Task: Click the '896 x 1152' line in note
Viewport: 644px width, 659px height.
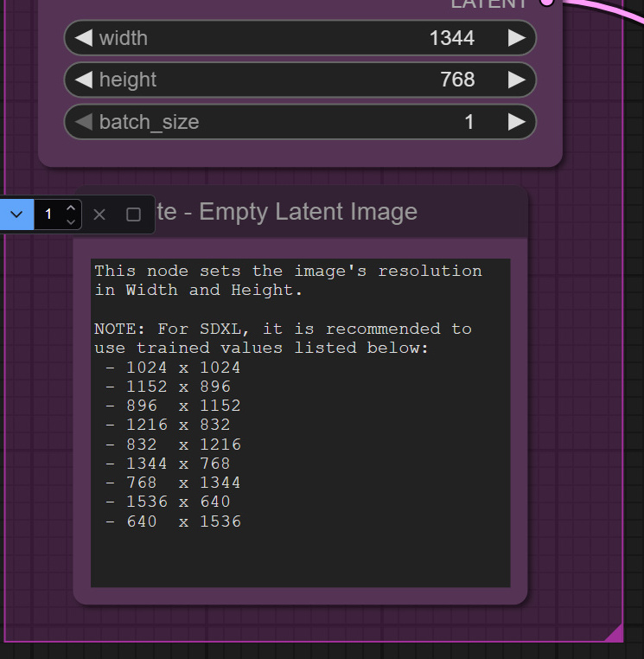Action: point(183,406)
